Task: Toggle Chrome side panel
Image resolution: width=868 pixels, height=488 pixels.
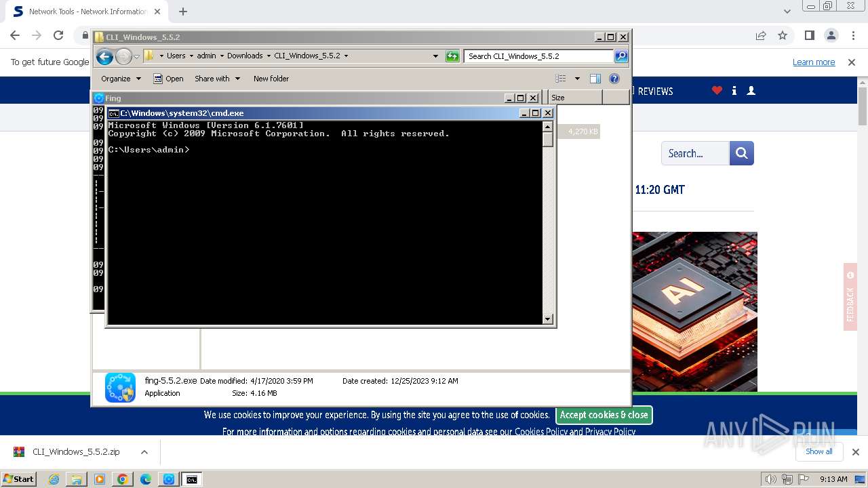Action: (809, 35)
